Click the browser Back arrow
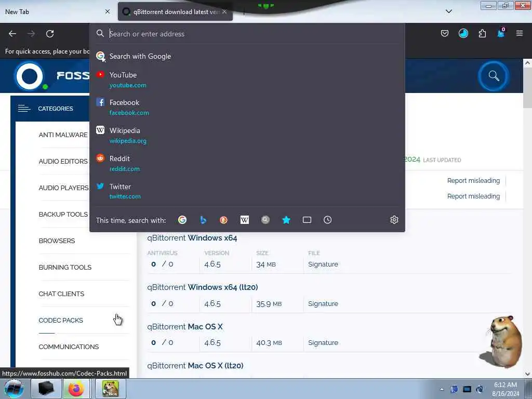 pyautogui.click(x=12, y=34)
